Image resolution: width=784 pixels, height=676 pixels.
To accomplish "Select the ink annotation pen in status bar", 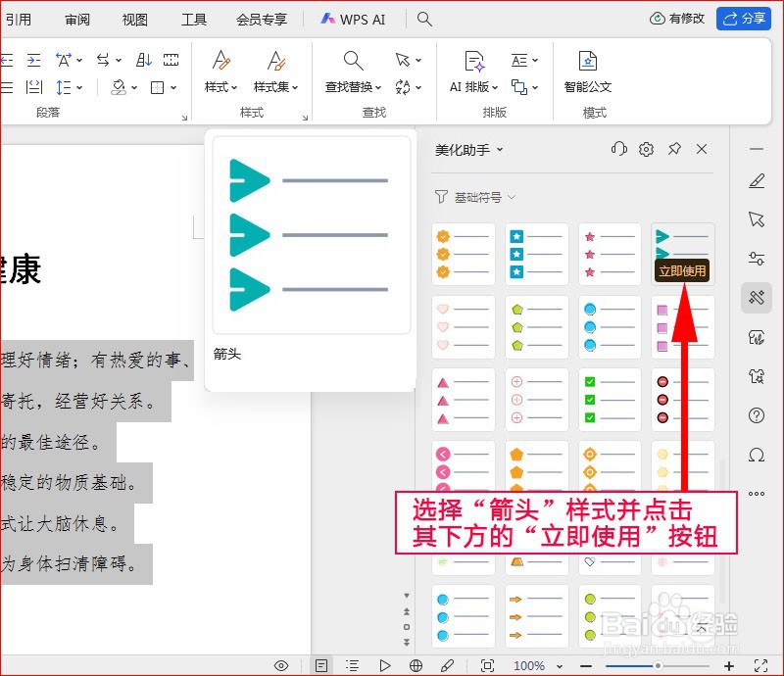I will 448,662.
